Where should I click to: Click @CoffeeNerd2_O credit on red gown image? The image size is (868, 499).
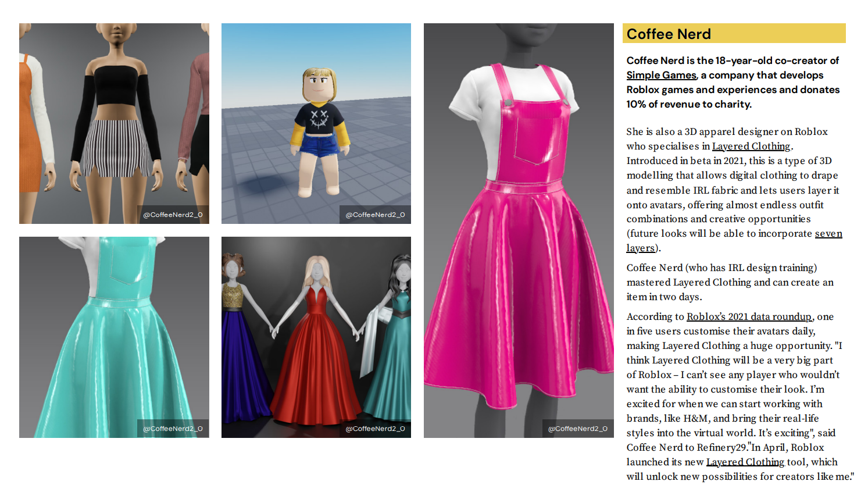376,429
